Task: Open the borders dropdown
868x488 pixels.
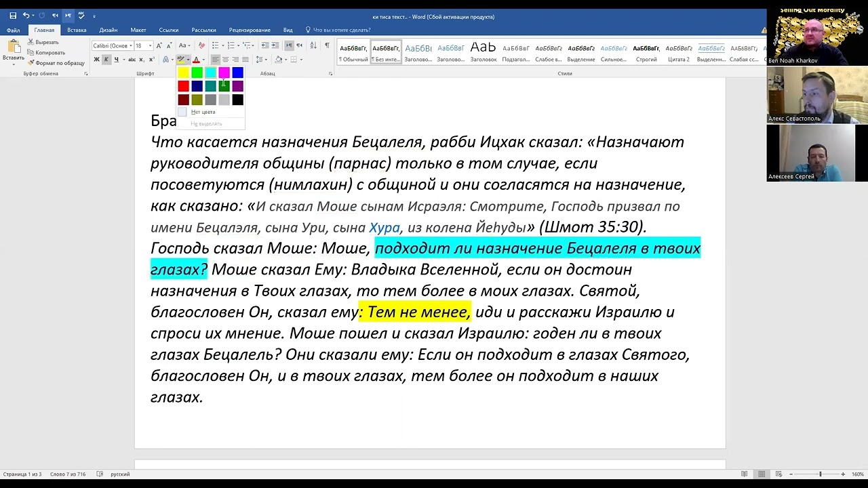Action: (301, 60)
